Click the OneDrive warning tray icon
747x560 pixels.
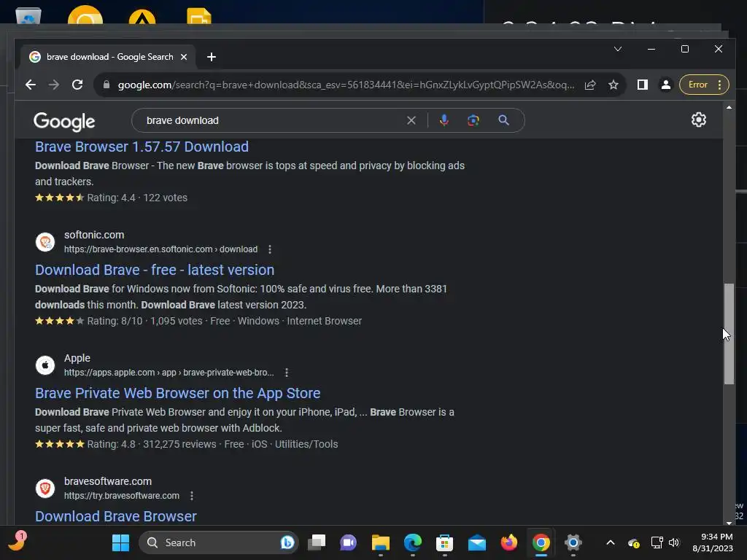click(634, 542)
